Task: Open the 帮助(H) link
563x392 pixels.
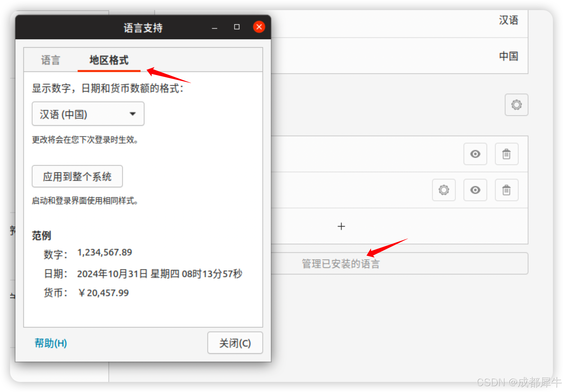Action: (x=51, y=343)
